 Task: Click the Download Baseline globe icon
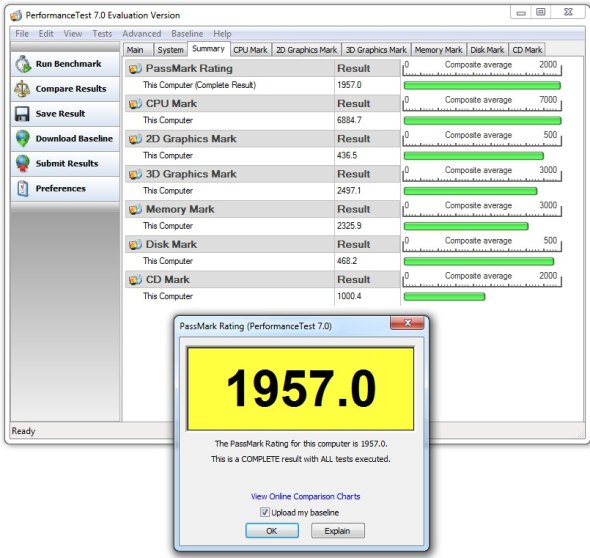pos(23,138)
